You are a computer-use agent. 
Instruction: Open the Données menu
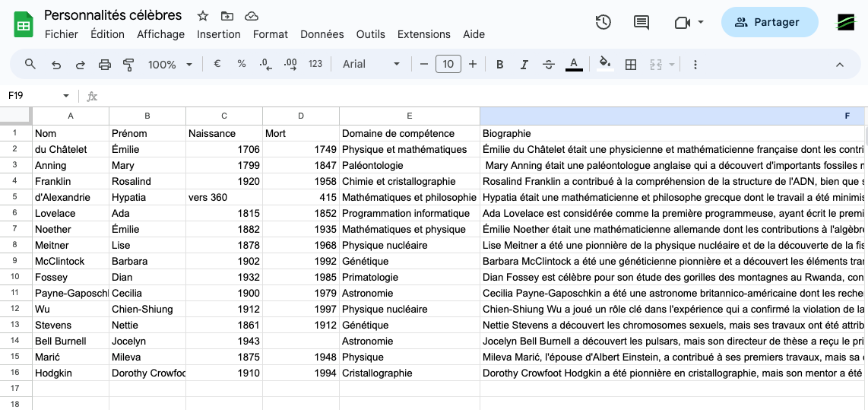(x=322, y=34)
